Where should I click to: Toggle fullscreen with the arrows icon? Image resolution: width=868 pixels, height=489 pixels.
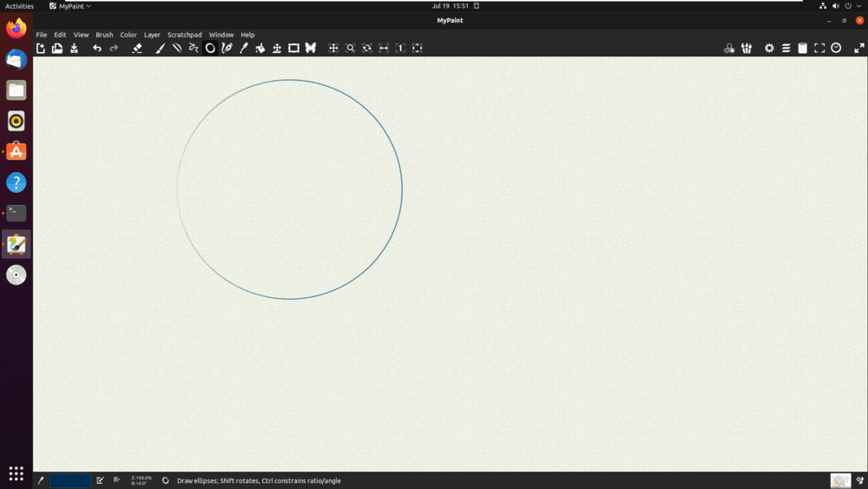pyautogui.click(x=859, y=48)
